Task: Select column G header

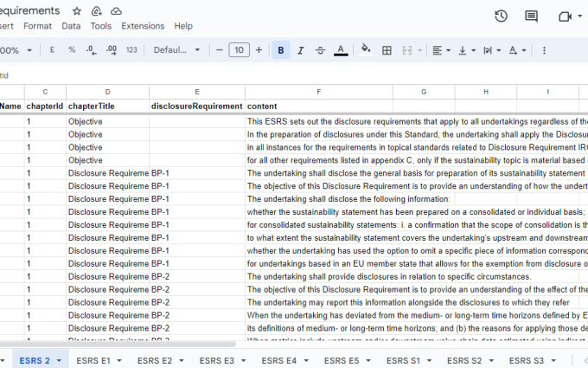Action: (424, 92)
